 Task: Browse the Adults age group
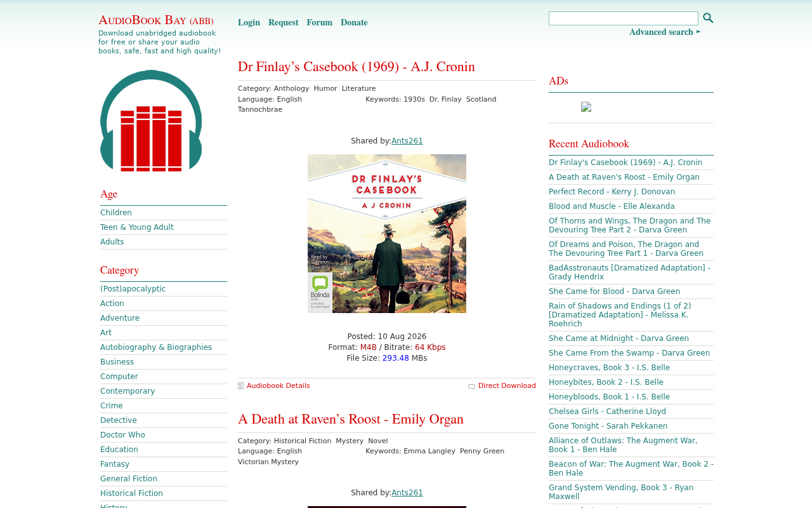point(112,242)
